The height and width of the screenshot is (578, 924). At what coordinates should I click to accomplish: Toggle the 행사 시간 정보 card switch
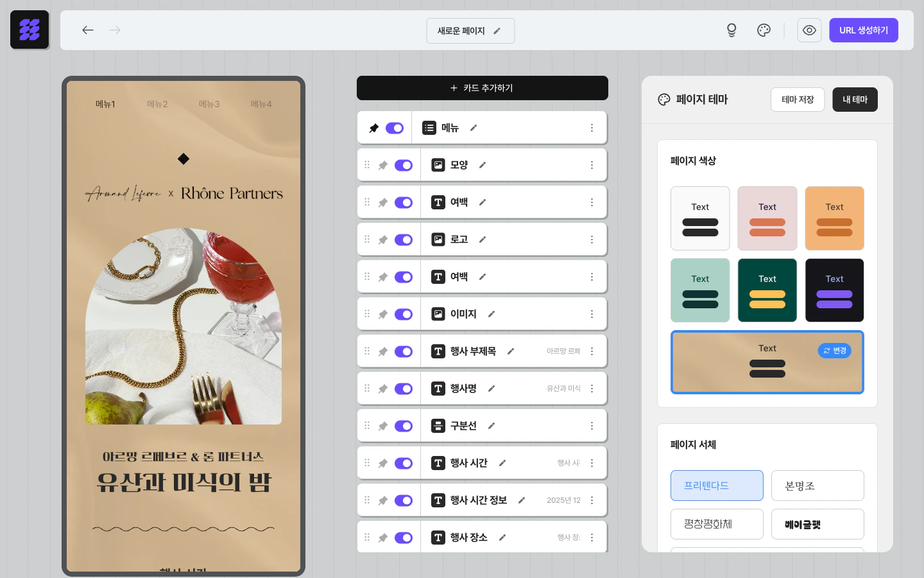click(404, 500)
